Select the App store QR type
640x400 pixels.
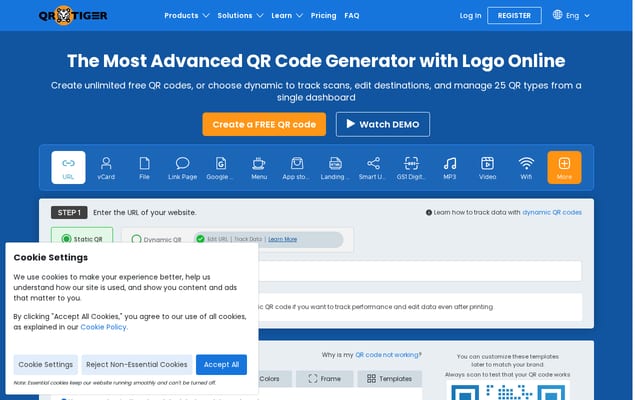click(x=297, y=167)
